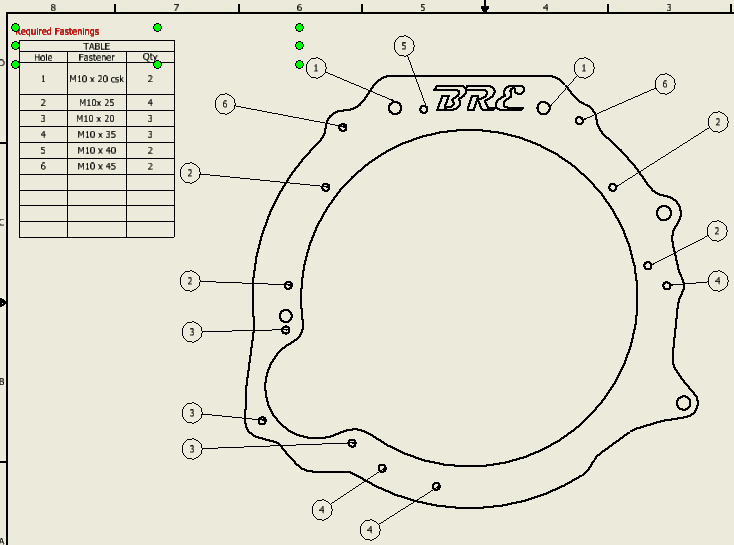Click balloon 6 on the left side
Screen dimensions: 734x545
(x=225, y=104)
